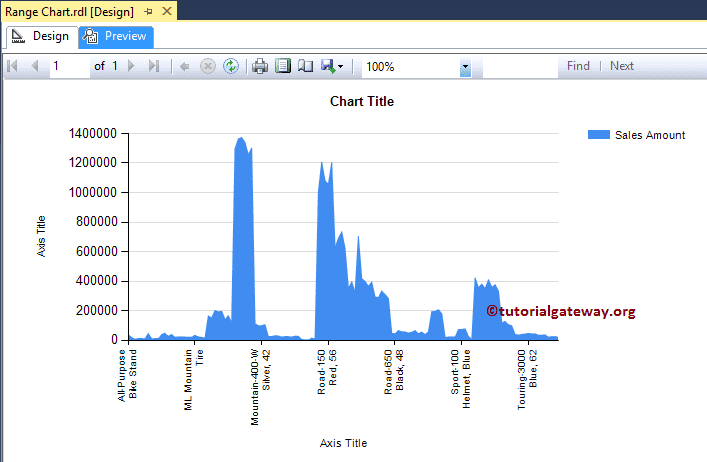Click the 1000000 axis value
Viewport: 707px width, 462px height.
(92, 192)
